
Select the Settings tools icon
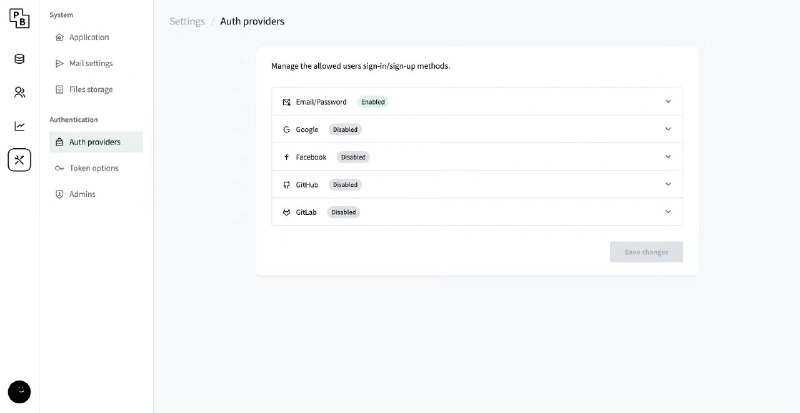coord(19,160)
